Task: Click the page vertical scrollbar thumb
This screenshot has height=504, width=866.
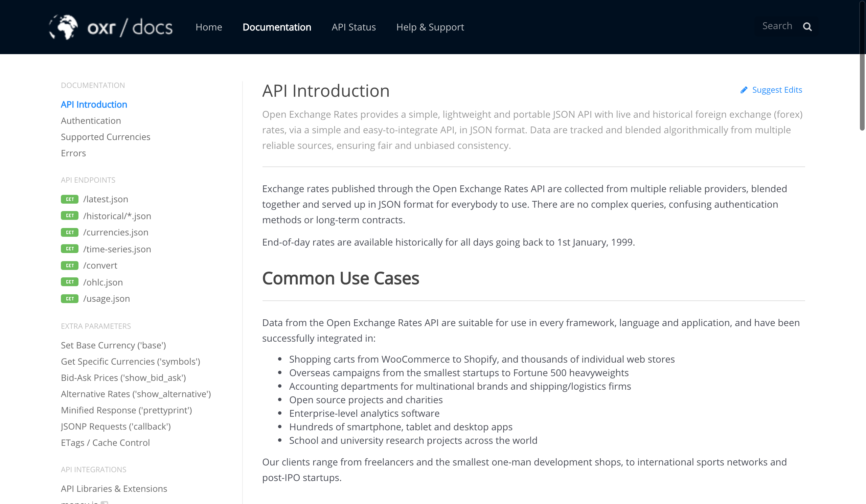Action: click(x=862, y=65)
